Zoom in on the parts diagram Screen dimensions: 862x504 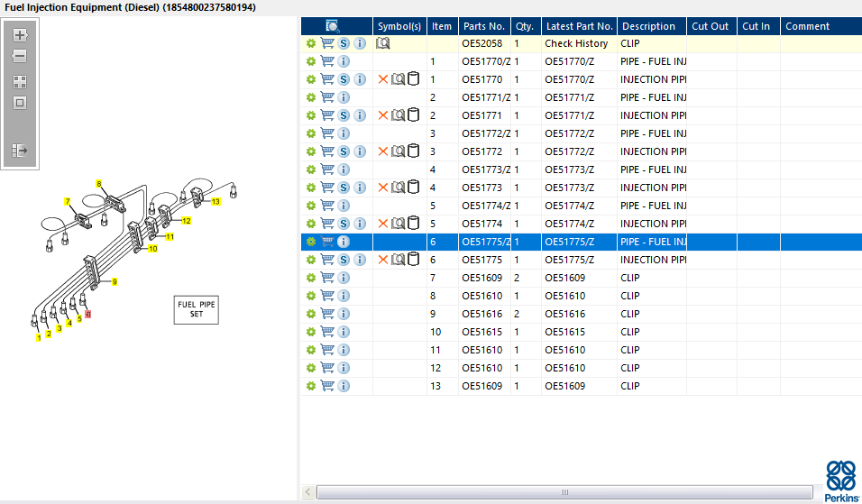20,35
